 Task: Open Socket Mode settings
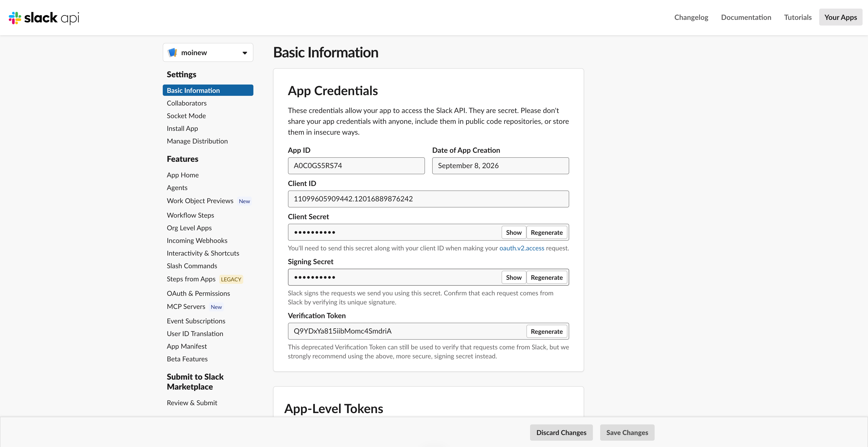tap(186, 116)
